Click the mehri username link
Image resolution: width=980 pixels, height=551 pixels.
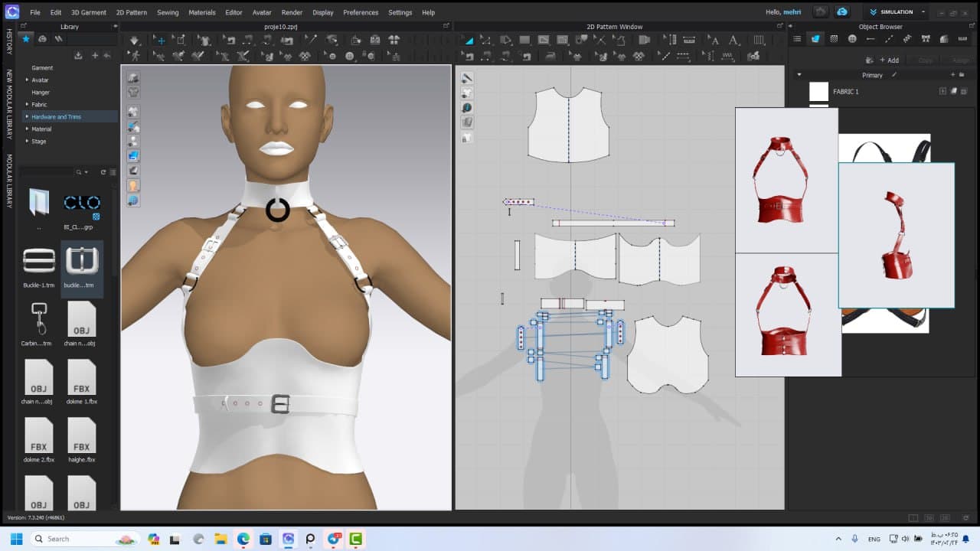pyautogui.click(x=792, y=12)
